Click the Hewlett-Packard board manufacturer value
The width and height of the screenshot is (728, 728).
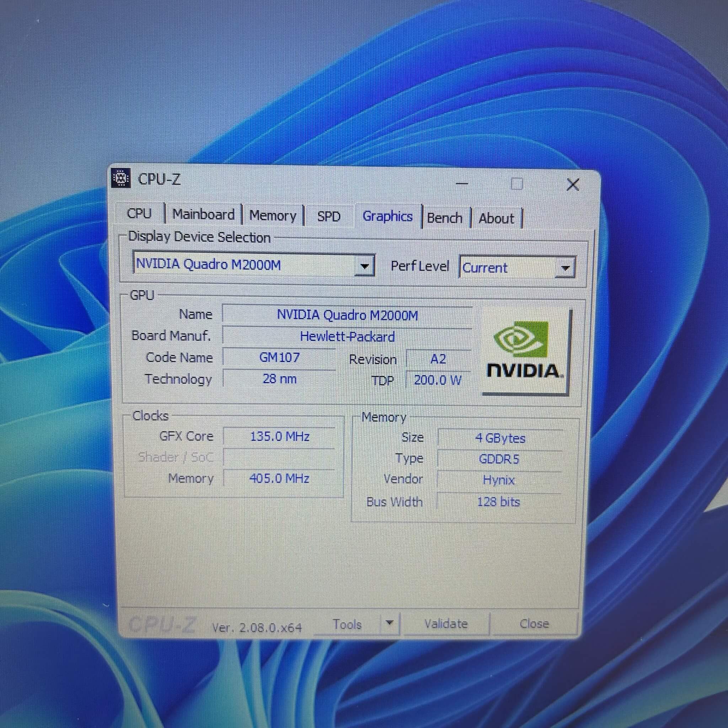[x=347, y=337]
